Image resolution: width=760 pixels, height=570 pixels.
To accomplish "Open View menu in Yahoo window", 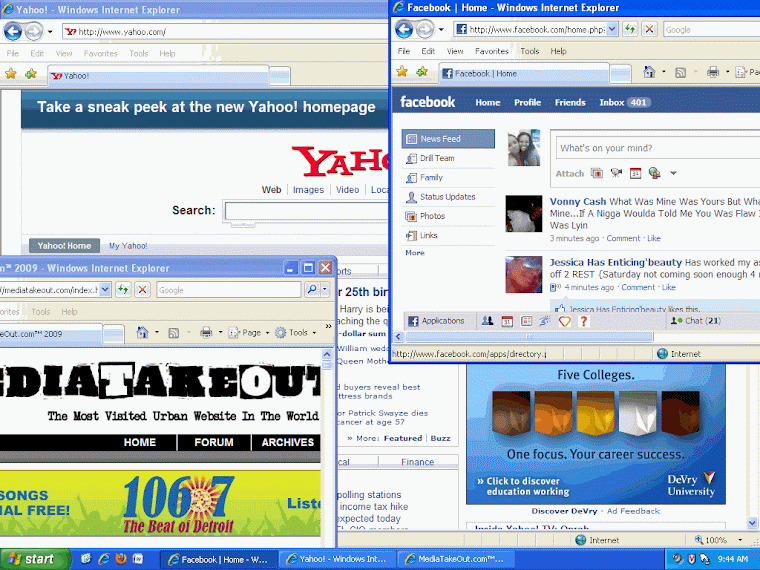I will (x=63, y=53).
